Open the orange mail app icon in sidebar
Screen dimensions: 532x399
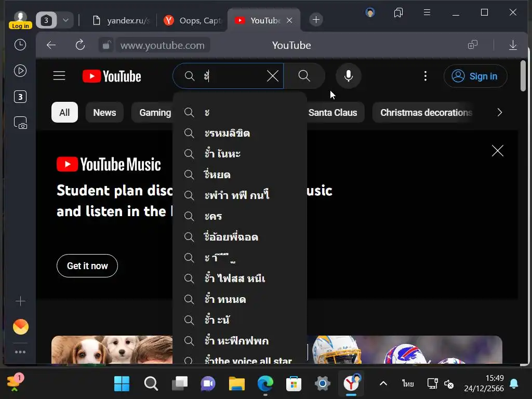(21, 327)
